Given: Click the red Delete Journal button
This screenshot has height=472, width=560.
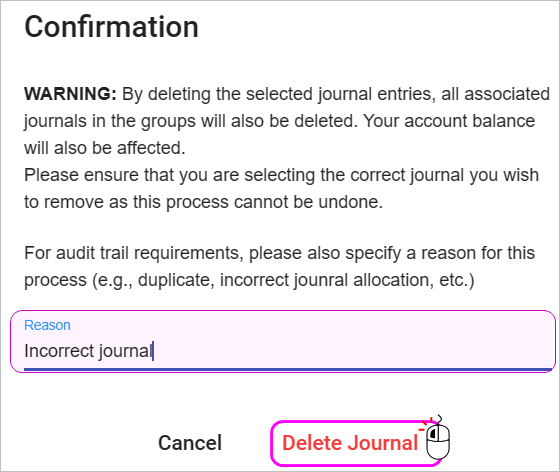Looking at the screenshot, I should tap(350, 443).
